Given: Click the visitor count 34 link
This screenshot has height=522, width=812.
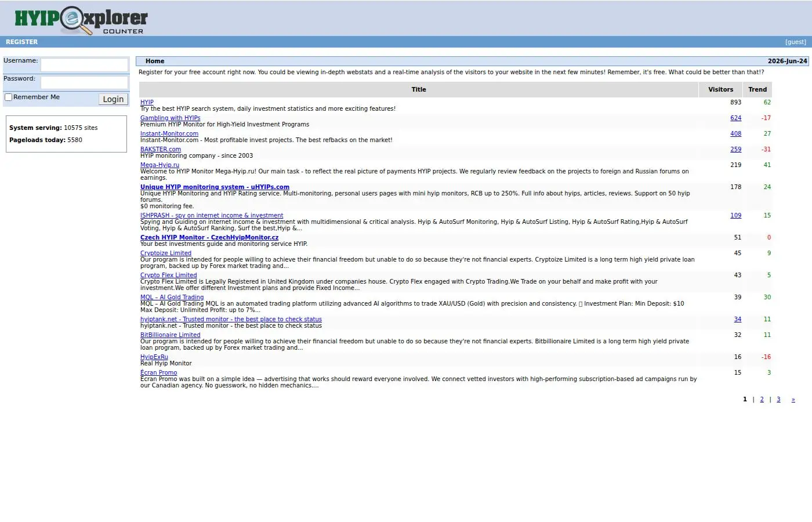Looking at the screenshot, I should pyautogui.click(x=738, y=319).
